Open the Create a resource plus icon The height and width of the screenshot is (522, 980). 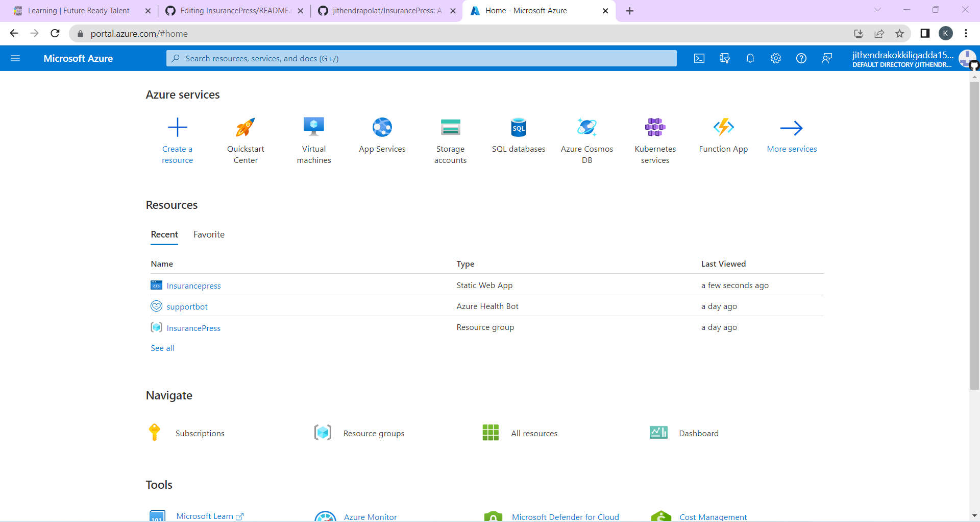178,127
